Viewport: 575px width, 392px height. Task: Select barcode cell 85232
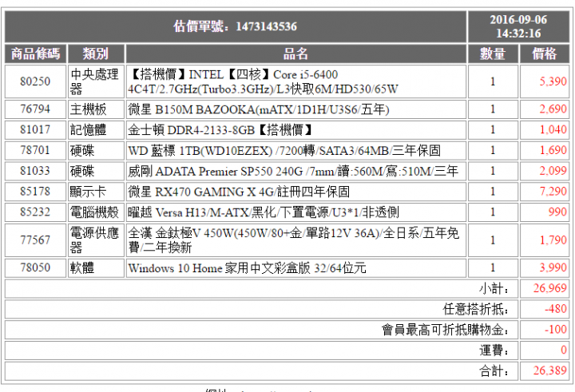35,212
